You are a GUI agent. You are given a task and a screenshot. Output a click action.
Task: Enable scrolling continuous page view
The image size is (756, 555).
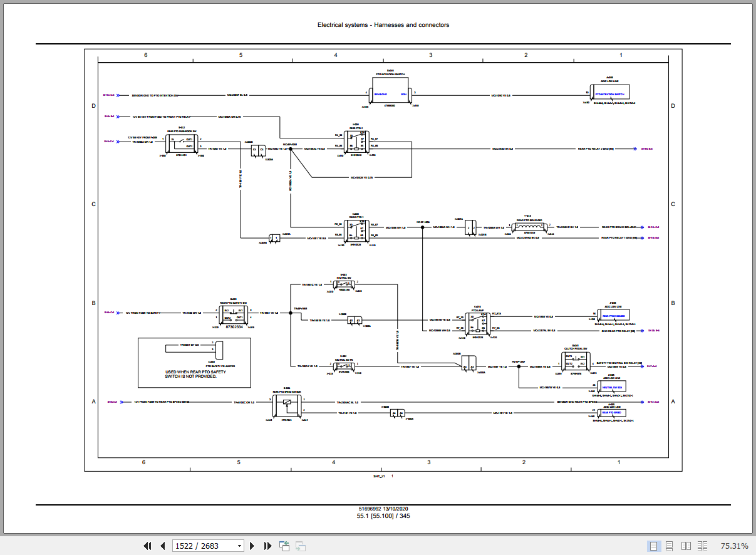(x=670, y=546)
